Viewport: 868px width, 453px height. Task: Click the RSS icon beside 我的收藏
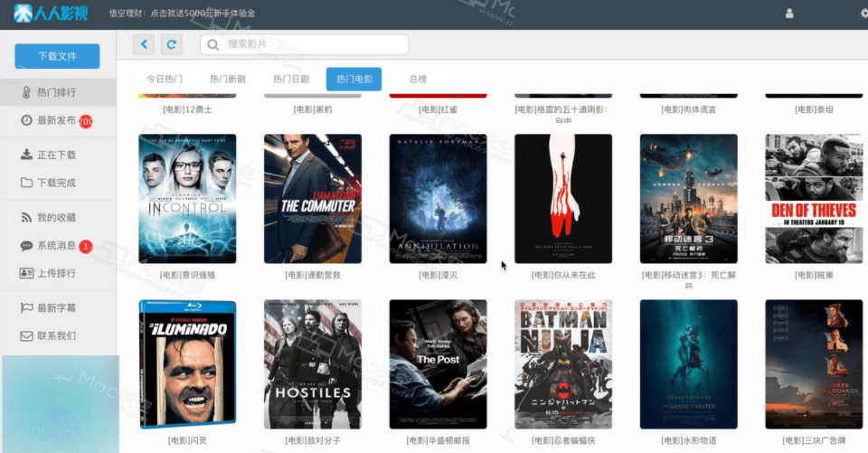[26, 217]
